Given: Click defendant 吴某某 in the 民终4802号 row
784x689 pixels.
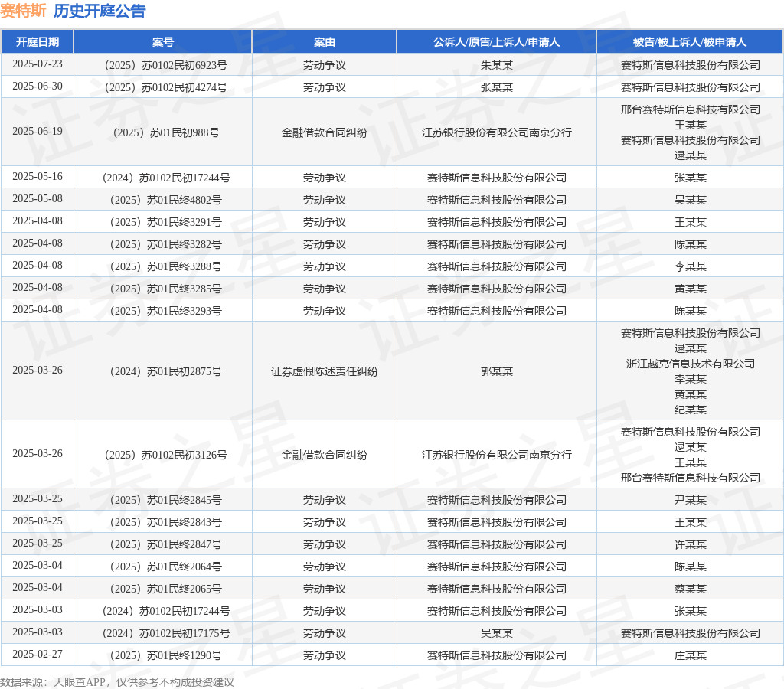Looking at the screenshot, I should pos(690,200).
